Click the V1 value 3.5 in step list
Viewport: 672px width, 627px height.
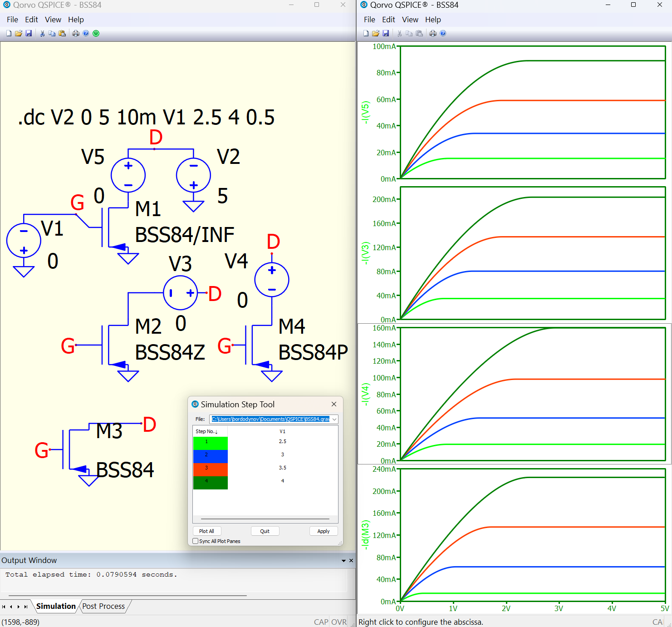tap(283, 468)
